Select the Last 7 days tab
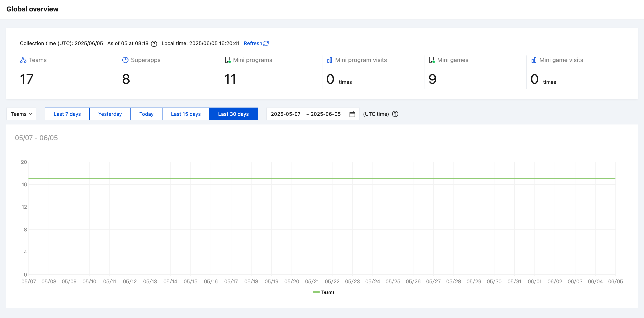644x318 pixels. point(67,114)
